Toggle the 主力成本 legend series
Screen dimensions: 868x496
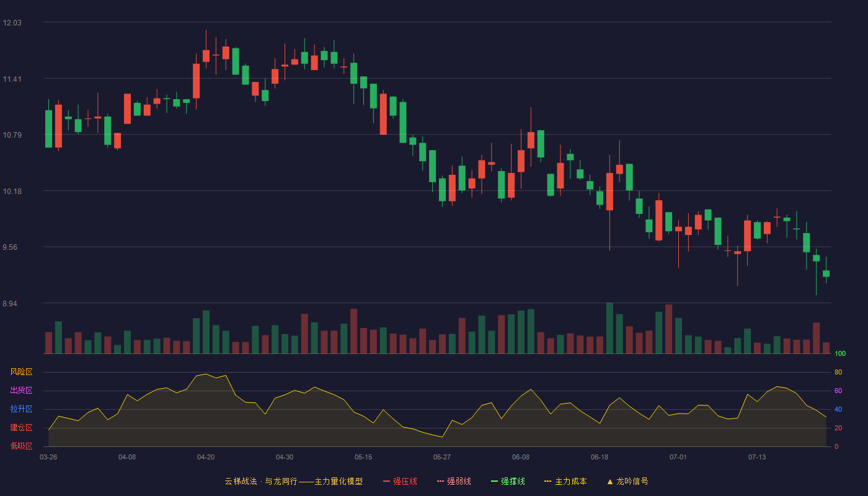click(565, 481)
